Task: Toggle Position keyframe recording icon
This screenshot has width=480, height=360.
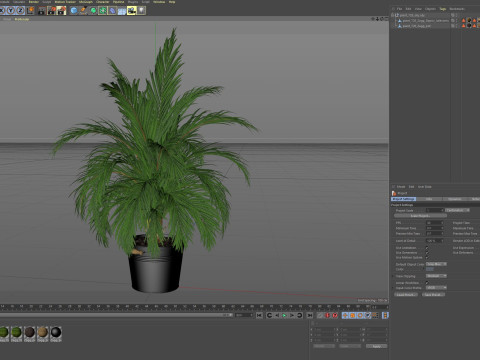Action: pyautogui.click(x=345, y=315)
